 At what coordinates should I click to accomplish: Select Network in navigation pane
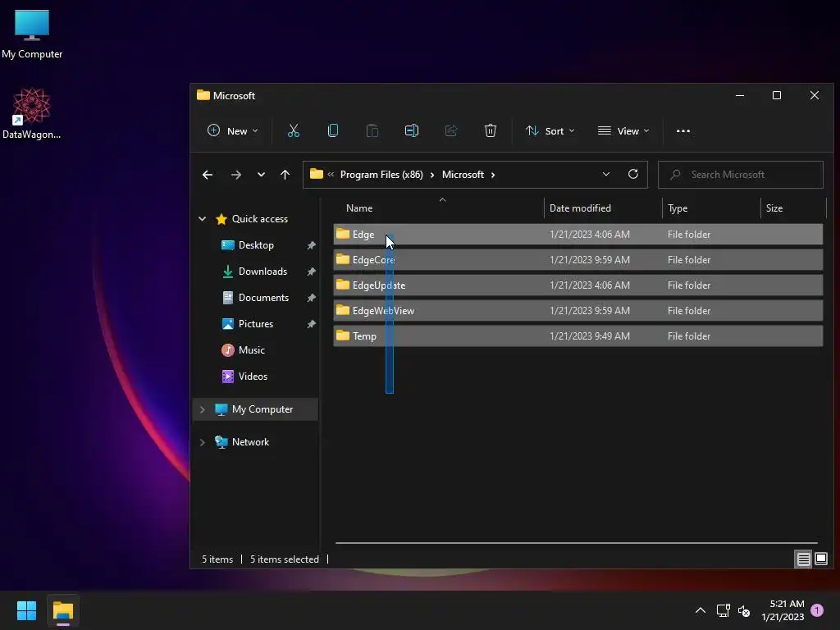(250, 441)
